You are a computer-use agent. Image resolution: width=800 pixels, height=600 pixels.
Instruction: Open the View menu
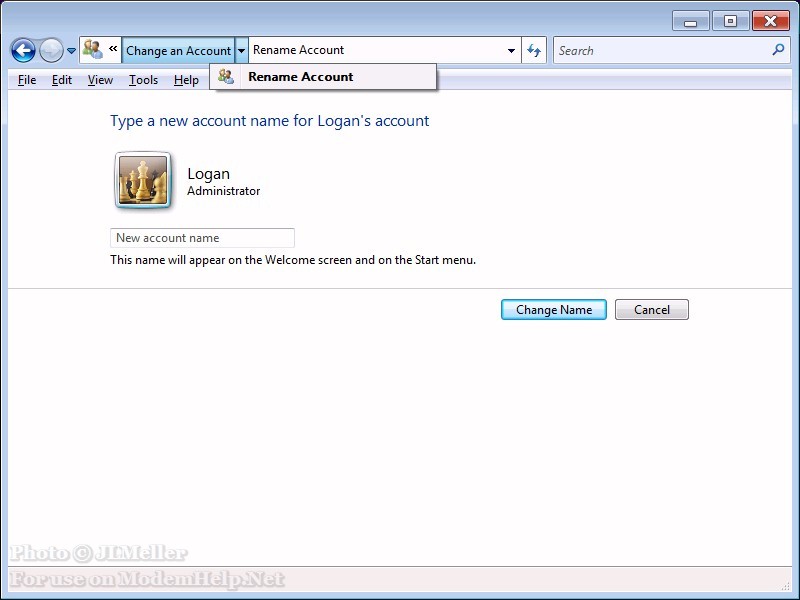100,80
